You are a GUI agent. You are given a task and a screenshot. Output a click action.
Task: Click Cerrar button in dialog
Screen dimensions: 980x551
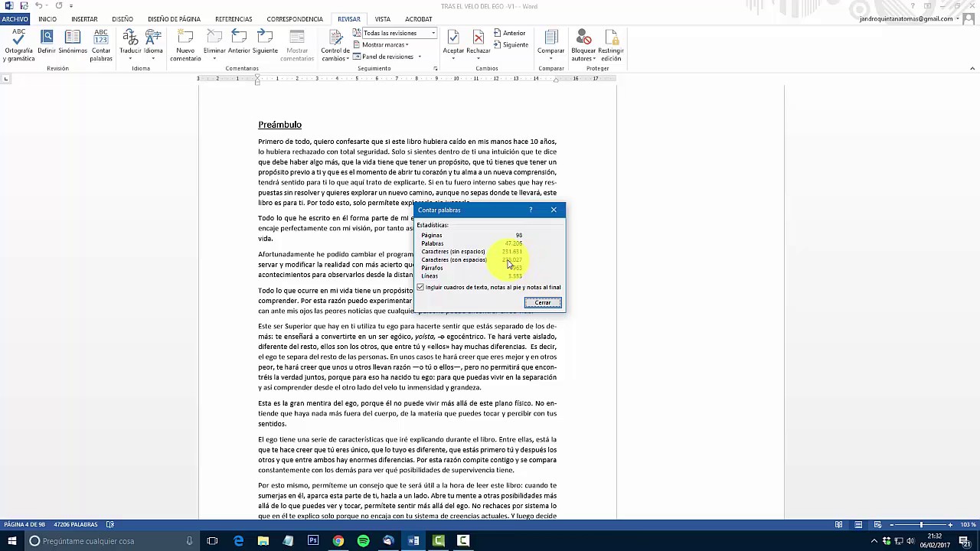pyautogui.click(x=543, y=302)
